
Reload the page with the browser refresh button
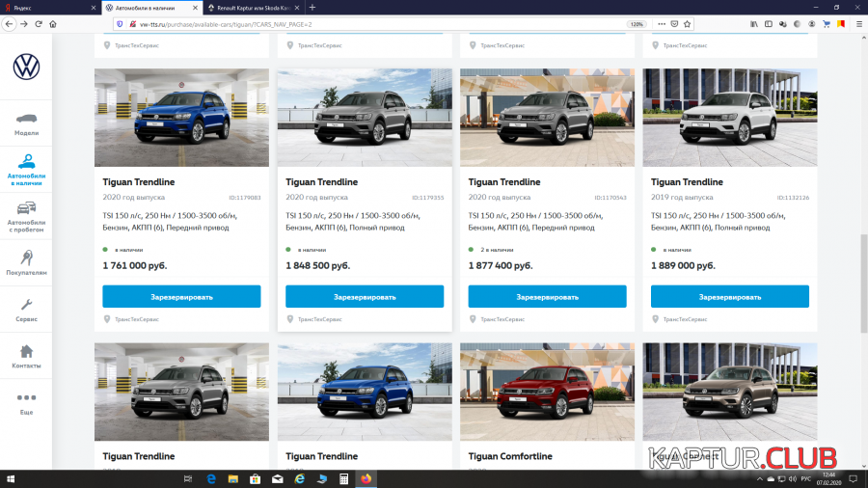39,23
